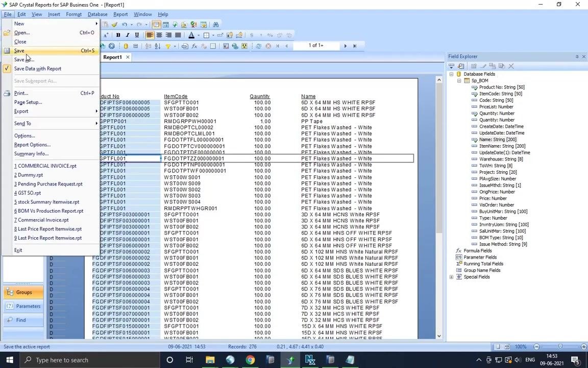The width and height of the screenshot is (588, 368).
Task: Choose Save As in File menu
Action: click(51, 60)
